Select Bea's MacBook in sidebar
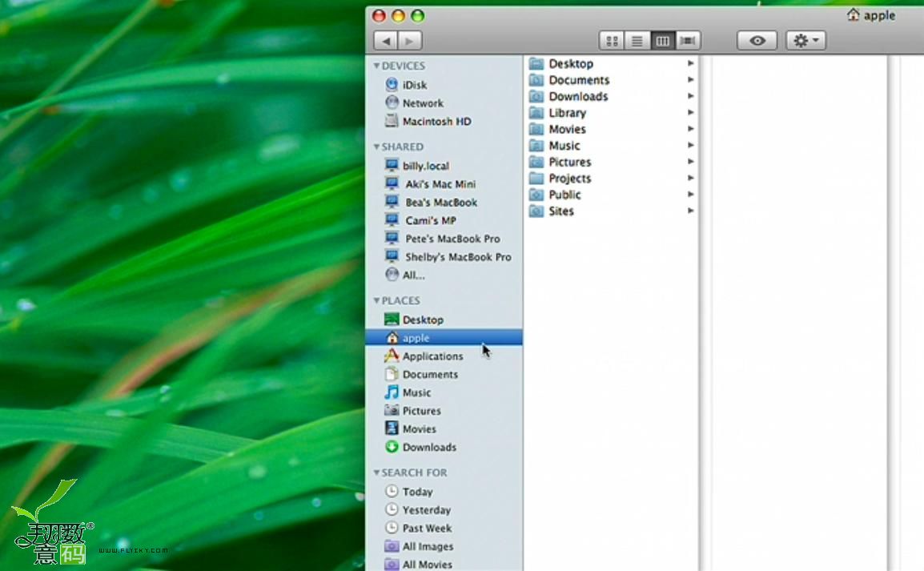The height and width of the screenshot is (571, 924). click(444, 202)
